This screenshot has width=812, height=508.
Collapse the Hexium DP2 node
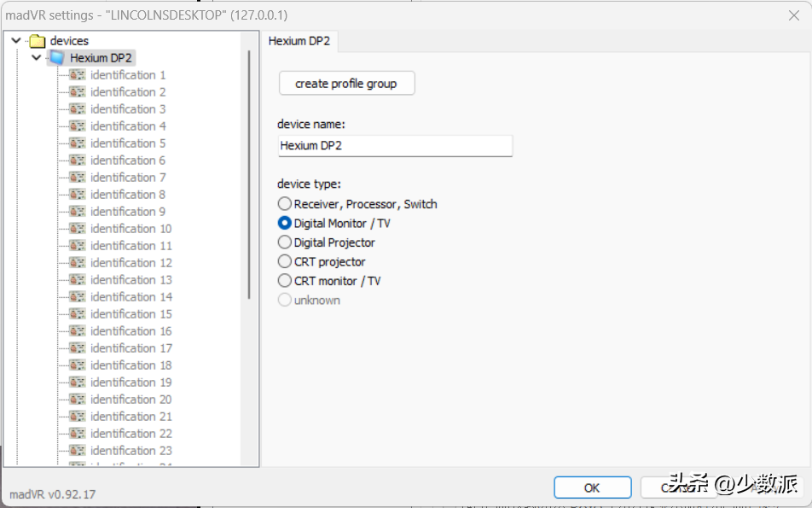click(35, 58)
